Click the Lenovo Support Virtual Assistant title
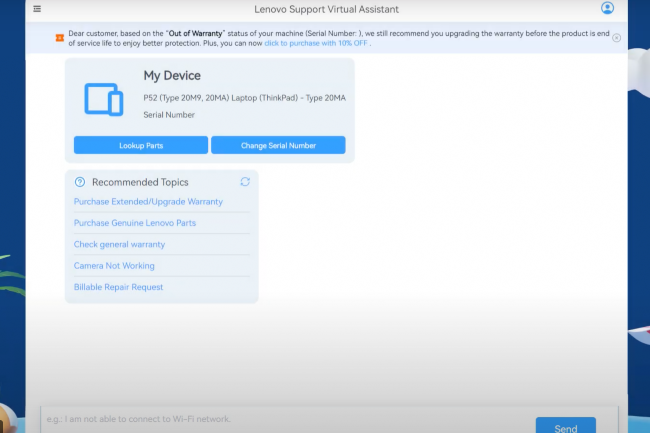 (324, 9)
